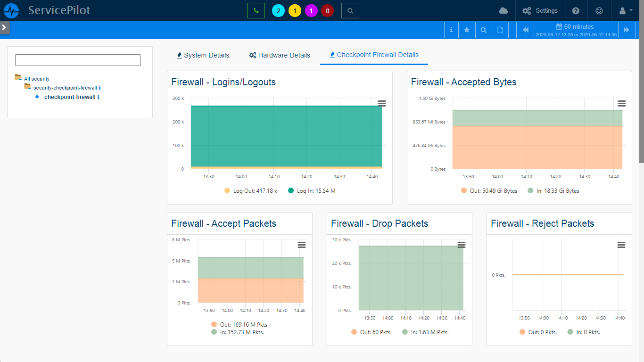The width and height of the screenshot is (644, 362).
Task: Click the green phone icon in header
Action: click(x=256, y=10)
